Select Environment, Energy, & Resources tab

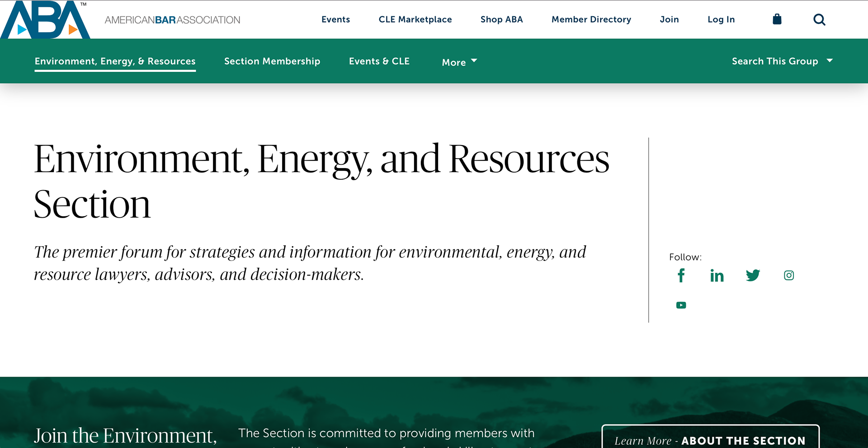tap(115, 61)
